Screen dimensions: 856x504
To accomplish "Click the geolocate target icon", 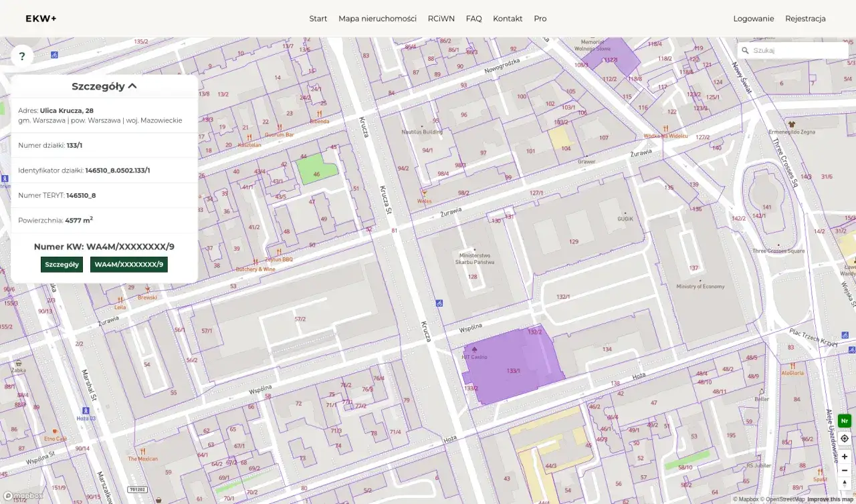I will click(x=844, y=438).
